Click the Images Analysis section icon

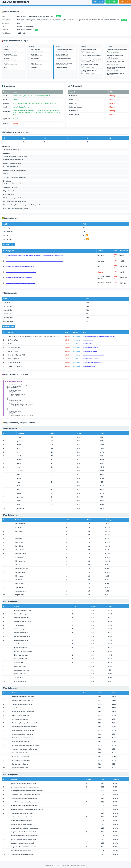tap(3, 218)
